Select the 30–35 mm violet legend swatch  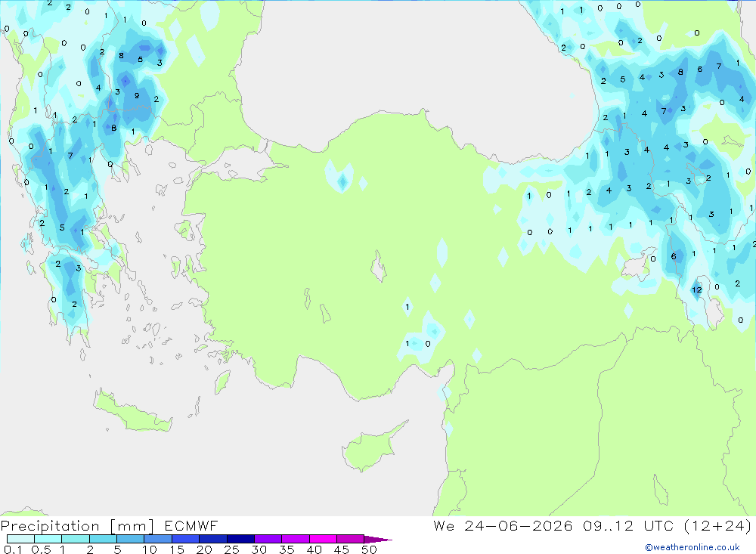coord(268,539)
